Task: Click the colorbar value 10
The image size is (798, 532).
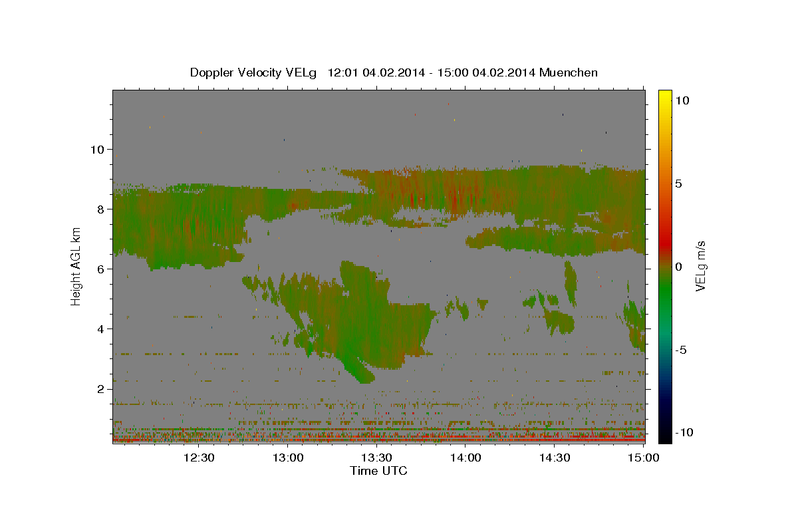Action: coord(682,100)
